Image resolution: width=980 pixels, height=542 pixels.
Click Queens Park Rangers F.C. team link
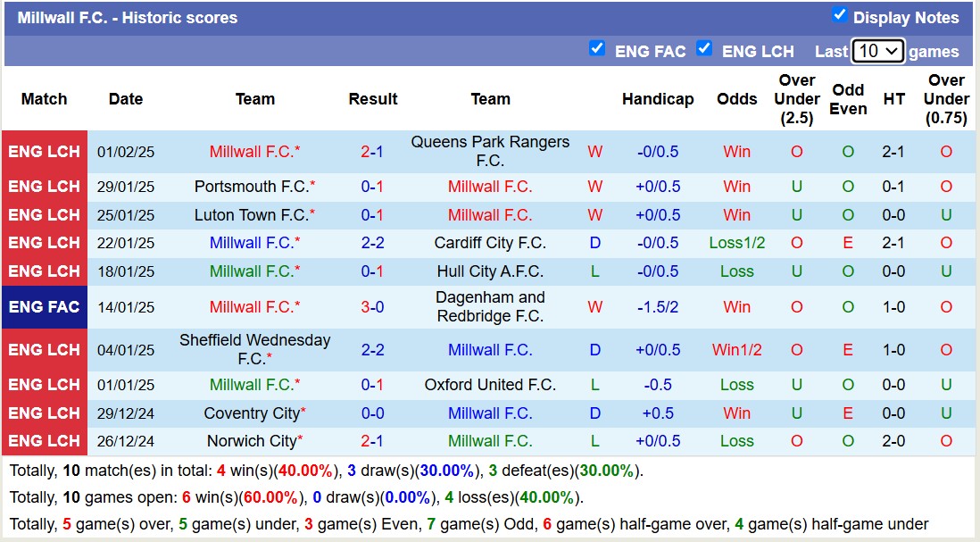point(490,151)
